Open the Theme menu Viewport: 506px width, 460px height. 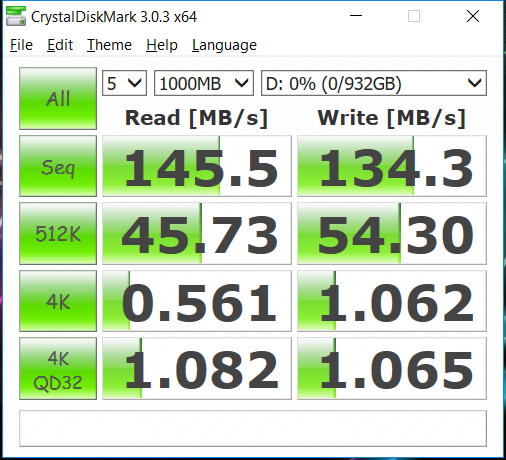point(109,45)
